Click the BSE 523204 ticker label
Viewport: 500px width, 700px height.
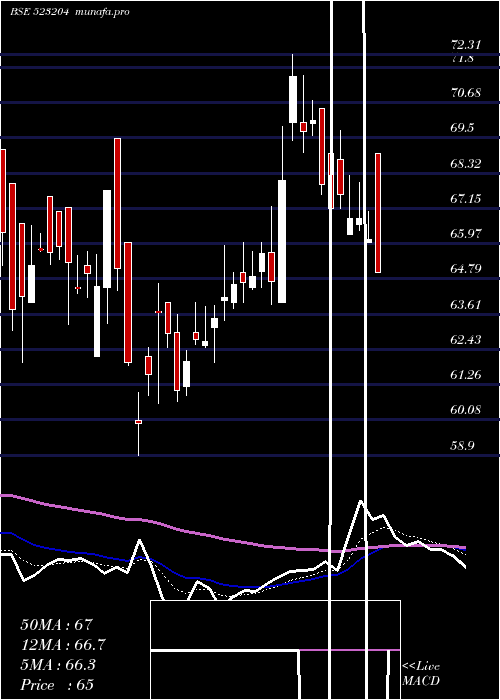pos(39,12)
